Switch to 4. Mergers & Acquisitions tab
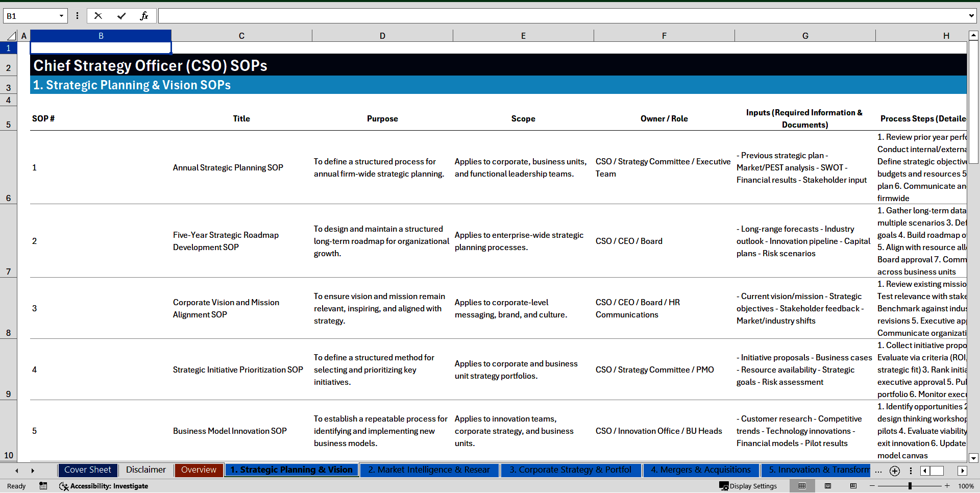Image resolution: width=980 pixels, height=493 pixels. coord(701,470)
